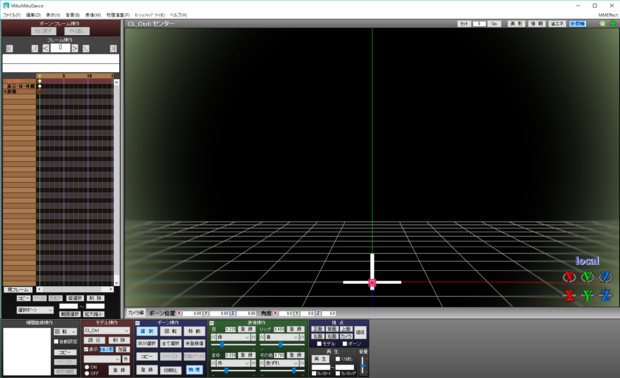Open the 選択ボーン range dropdown

pyautogui.click(x=35, y=310)
